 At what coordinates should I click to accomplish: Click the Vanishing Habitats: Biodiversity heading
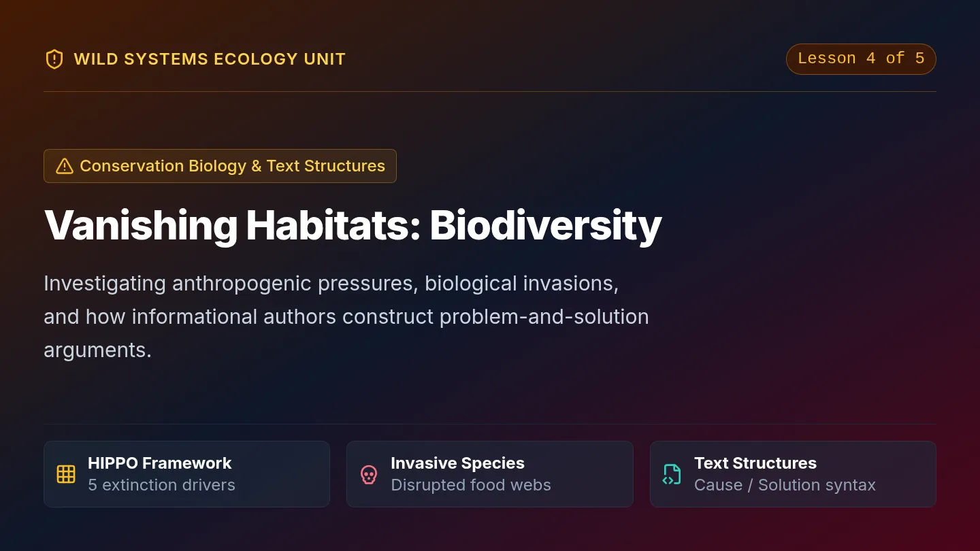point(353,224)
